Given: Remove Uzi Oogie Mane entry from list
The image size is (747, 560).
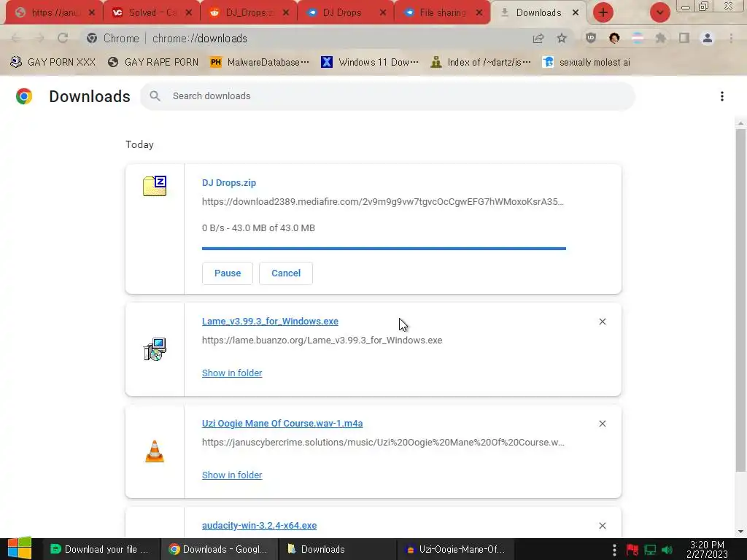Looking at the screenshot, I should click(x=602, y=424).
